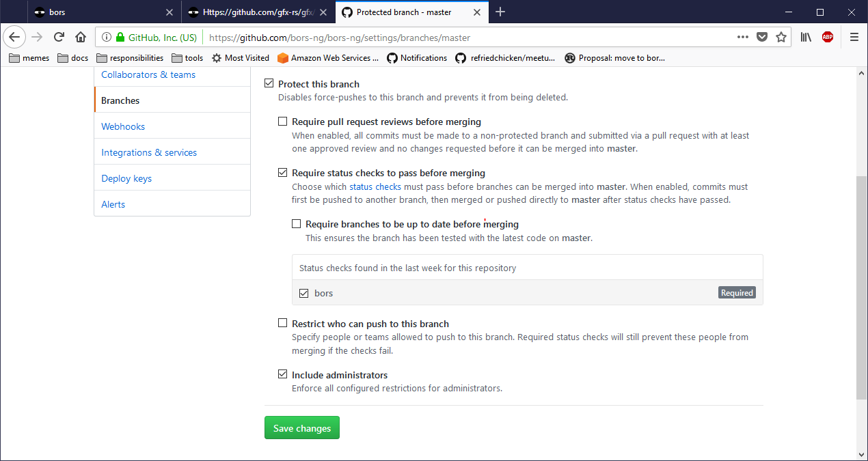This screenshot has width=868, height=461.
Task: Go to the browser Home icon
Action: tap(81, 38)
